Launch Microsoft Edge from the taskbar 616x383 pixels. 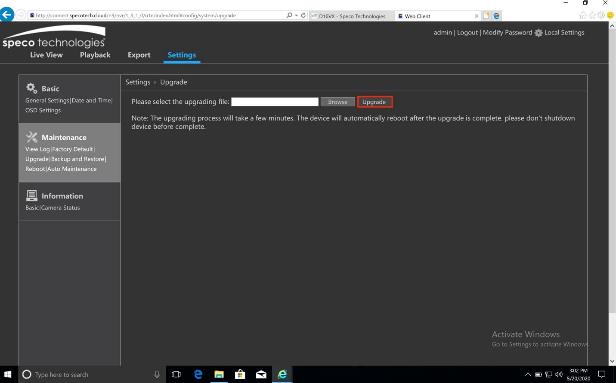(x=198, y=374)
